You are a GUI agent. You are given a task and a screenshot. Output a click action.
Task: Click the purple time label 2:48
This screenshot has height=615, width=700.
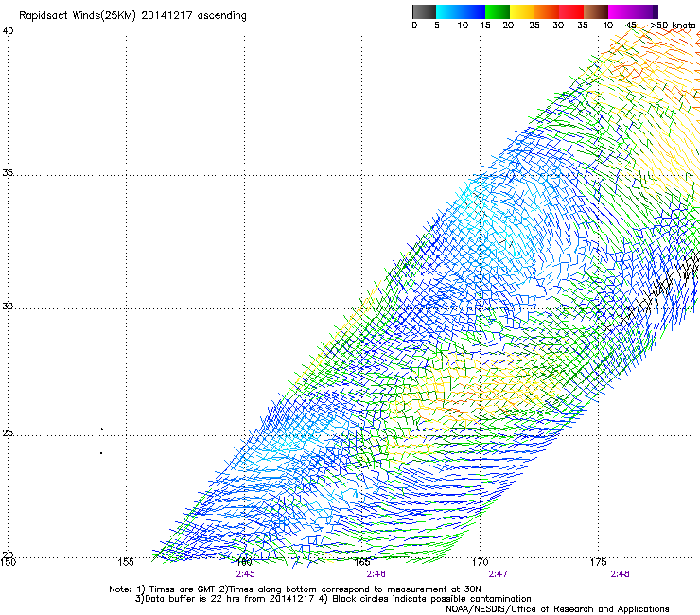621,574
